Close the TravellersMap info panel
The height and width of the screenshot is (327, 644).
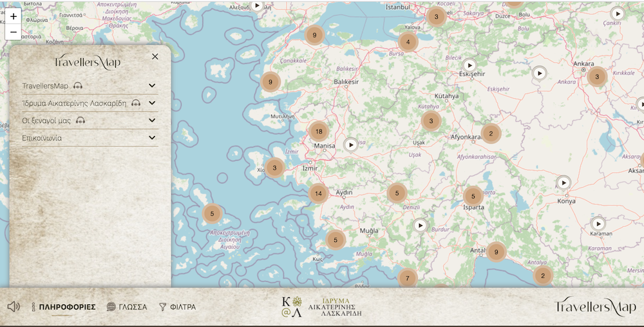click(155, 57)
